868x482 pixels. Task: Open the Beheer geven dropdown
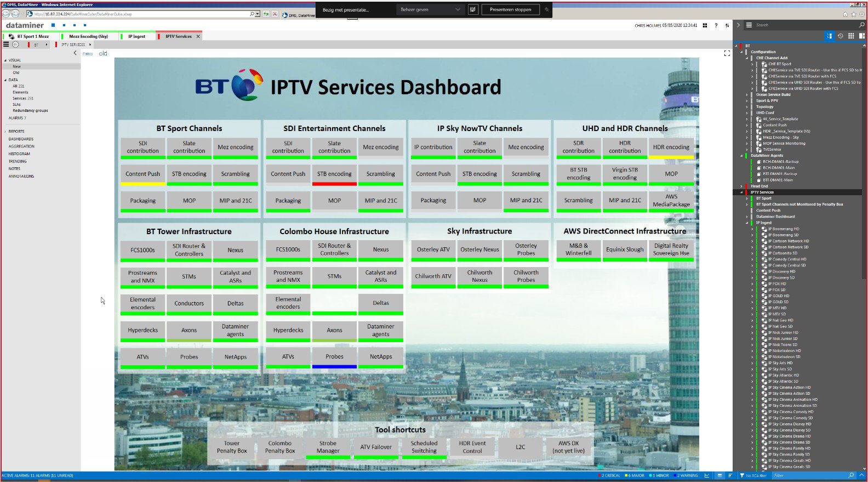coord(430,9)
